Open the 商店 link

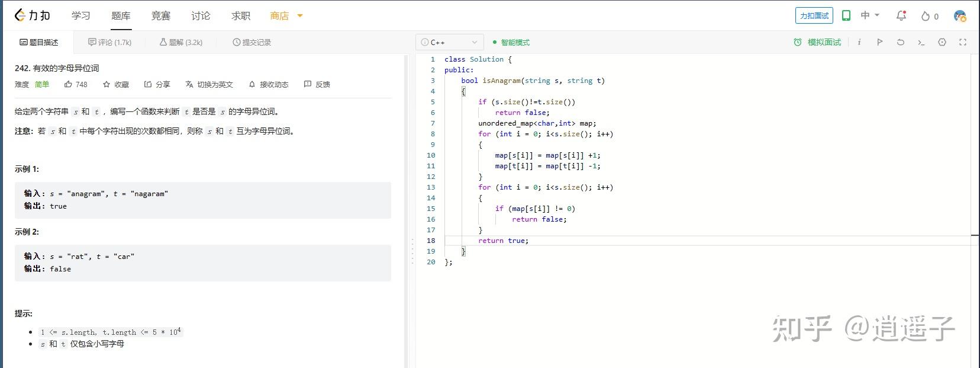point(279,15)
